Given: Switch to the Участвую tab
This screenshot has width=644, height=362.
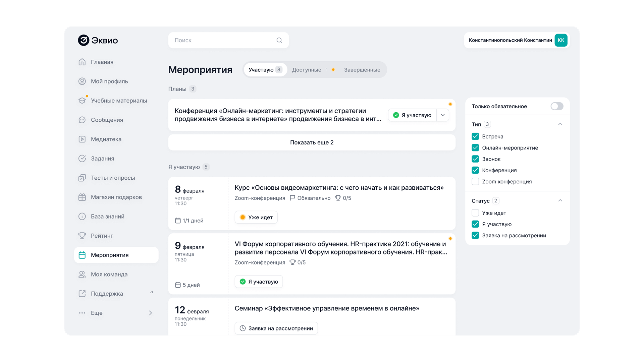Looking at the screenshot, I should pos(265,70).
